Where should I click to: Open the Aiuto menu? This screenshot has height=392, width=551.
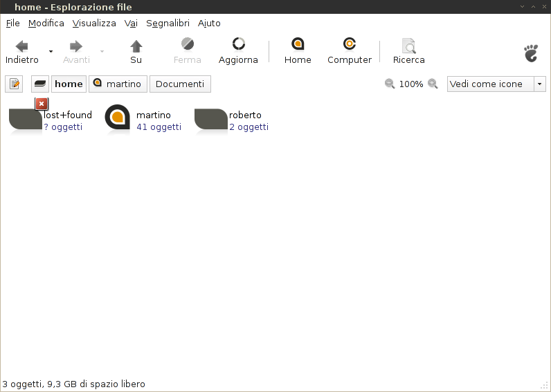(209, 24)
